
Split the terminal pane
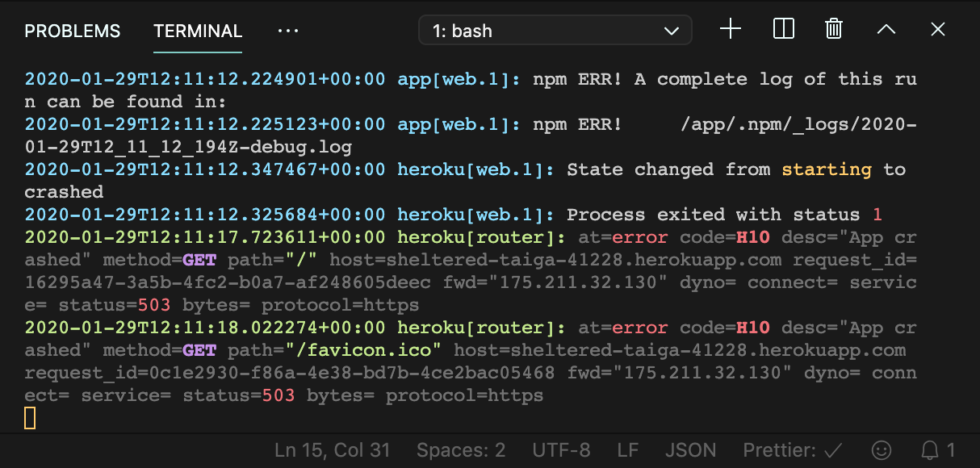tap(783, 30)
